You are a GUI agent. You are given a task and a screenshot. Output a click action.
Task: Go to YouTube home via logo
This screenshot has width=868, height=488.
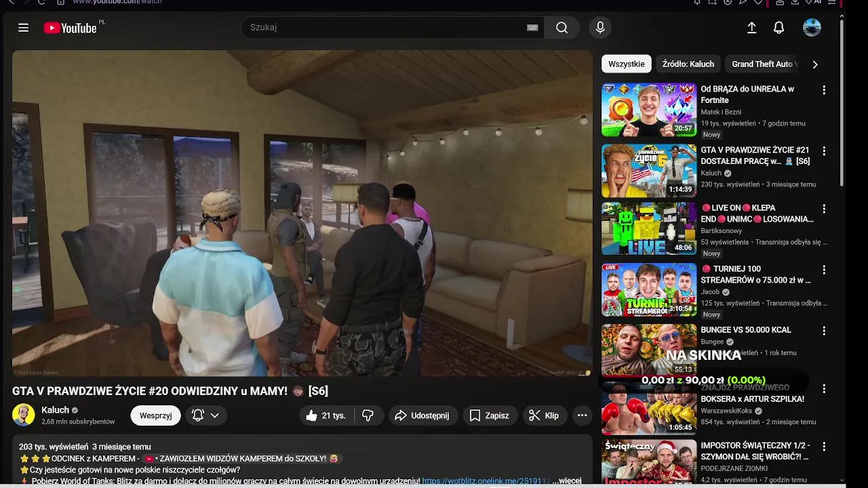(70, 28)
